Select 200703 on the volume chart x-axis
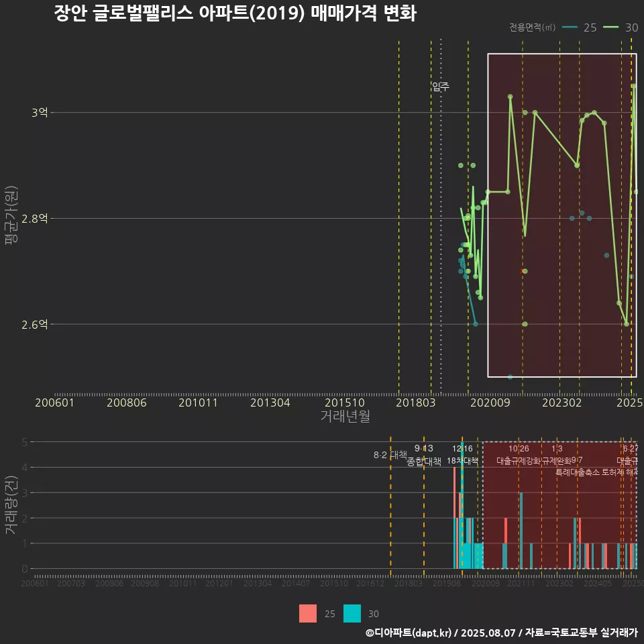The width and height of the screenshot is (644, 644). 71,583
